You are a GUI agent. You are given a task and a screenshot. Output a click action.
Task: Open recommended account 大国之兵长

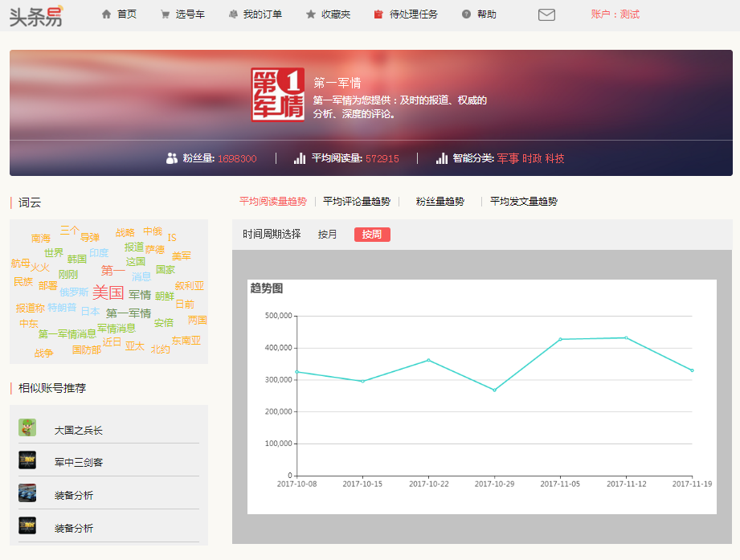[x=79, y=431]
